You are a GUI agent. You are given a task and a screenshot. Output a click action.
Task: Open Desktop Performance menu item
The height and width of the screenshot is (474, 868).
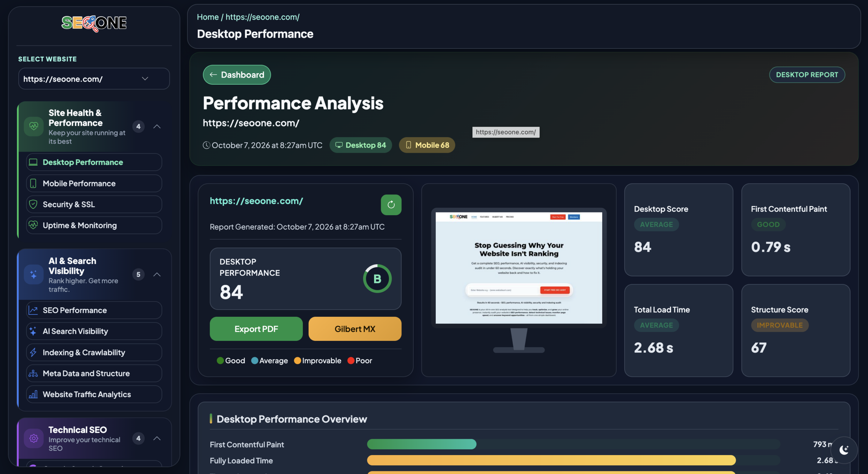pyautogui.click(x=94, y=162)
